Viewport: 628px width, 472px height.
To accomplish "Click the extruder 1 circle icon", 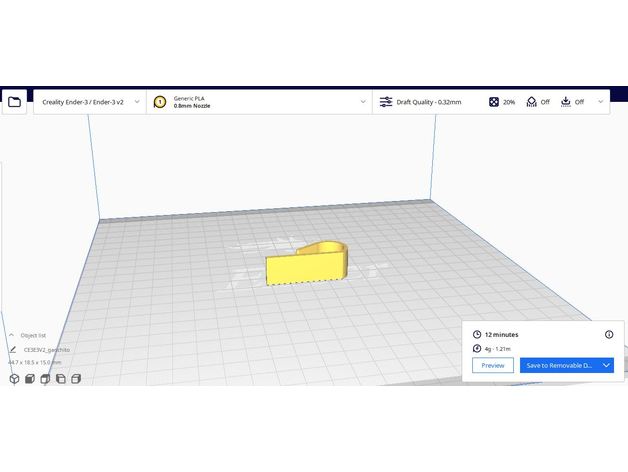I will click(x=160, y=102).
